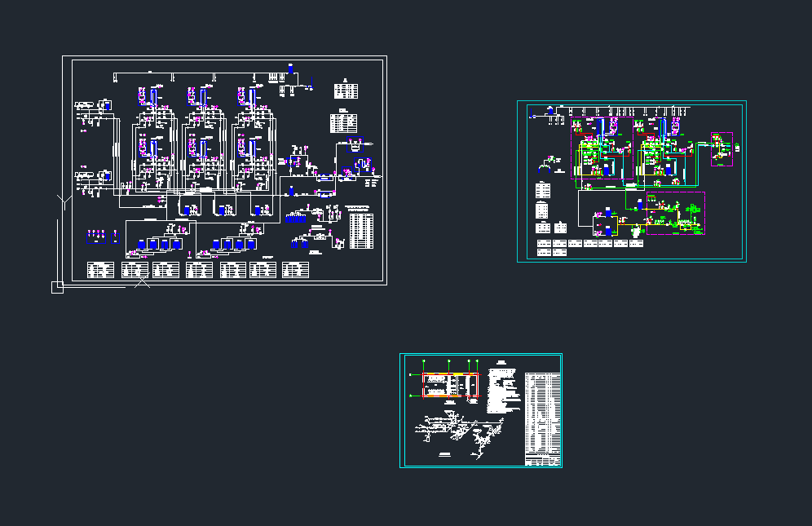
Task: Click top-left green grid bubble on floor plan
Action: pos(424,360)
